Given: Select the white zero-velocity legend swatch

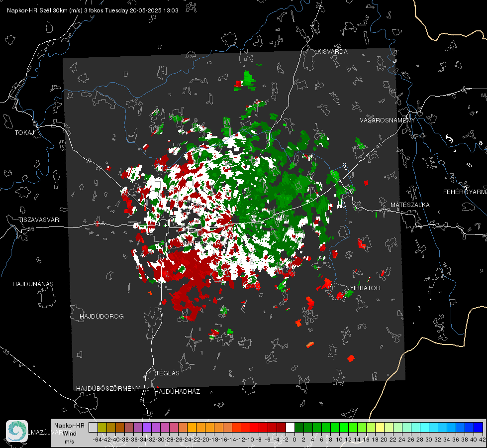Looking at the screenshot, I should (x=290, y=427).
